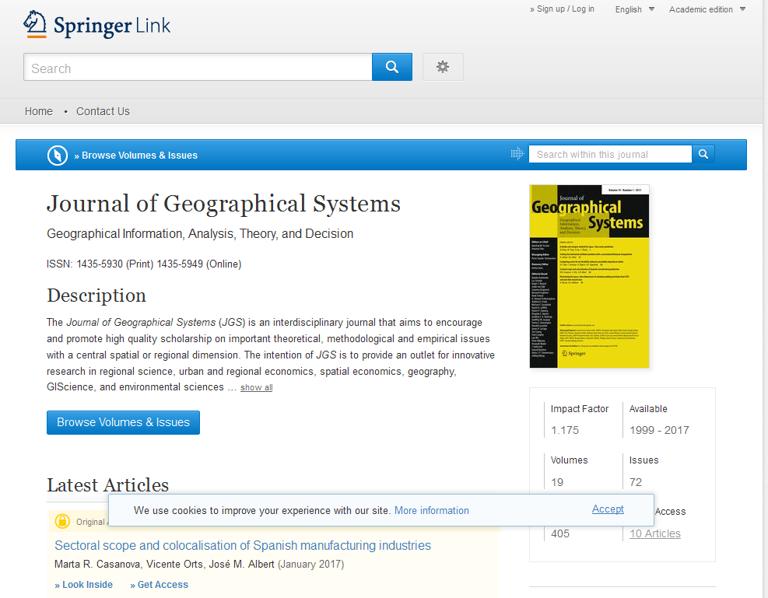Click the yellow open access lock icon

pos(62,521)
